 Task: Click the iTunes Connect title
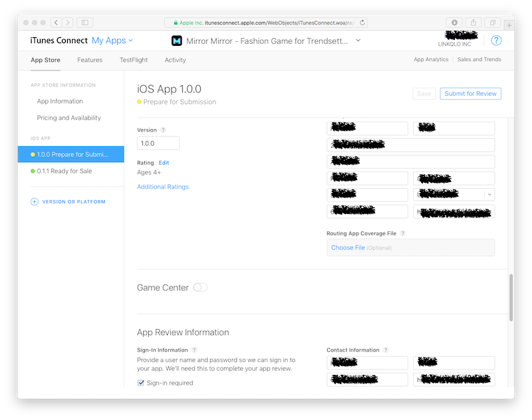coord(59,41)
